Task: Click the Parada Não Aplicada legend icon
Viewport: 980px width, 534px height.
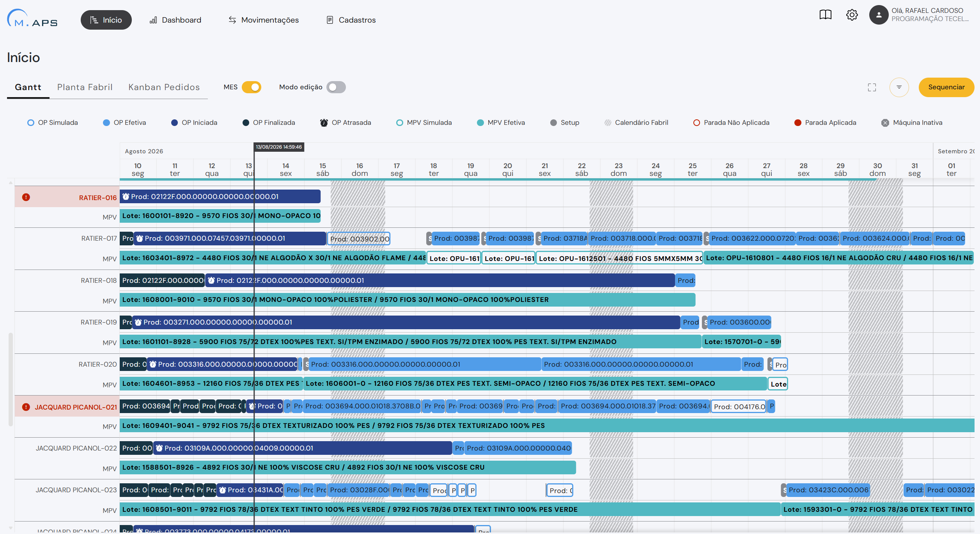Action: coord(696,122)
